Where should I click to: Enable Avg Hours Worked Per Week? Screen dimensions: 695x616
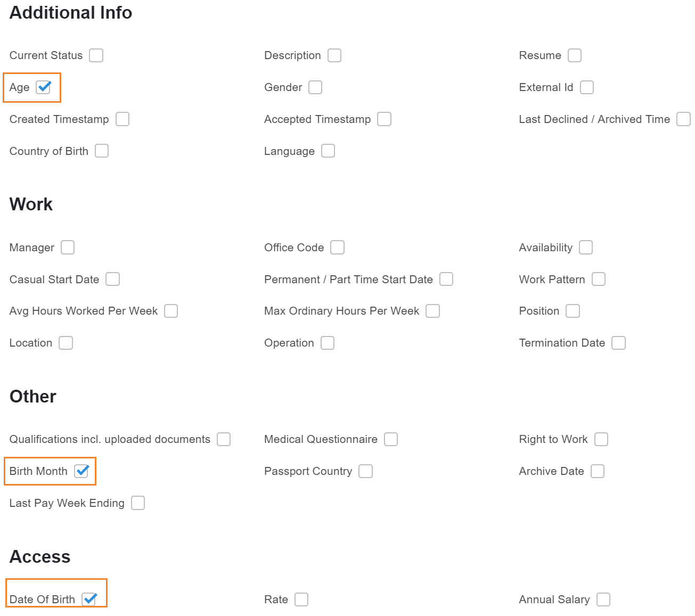(x=171, y=311)
